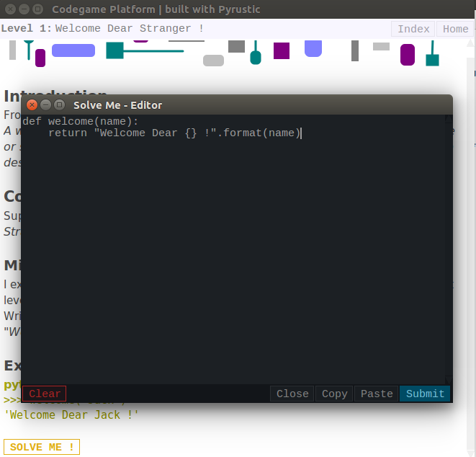476x457 pixels.
Task: Click the Solve Me - Editor title bar
Action: [x=237, y=105]
